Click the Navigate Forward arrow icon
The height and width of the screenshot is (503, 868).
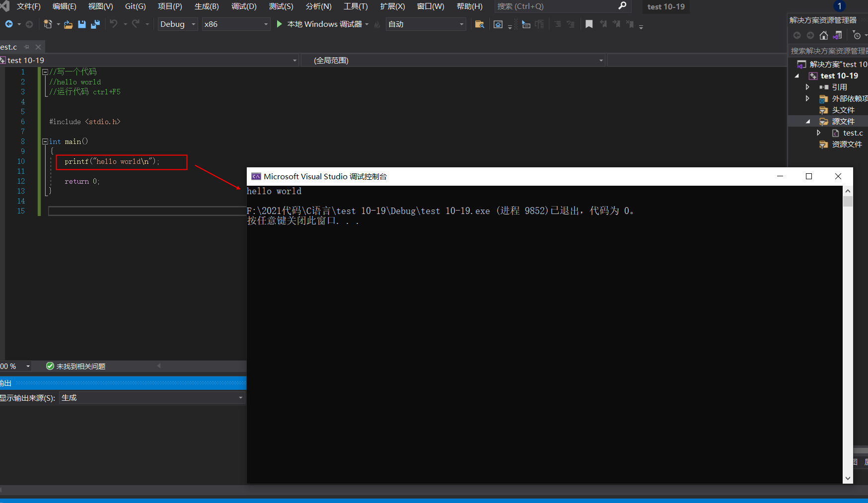click(x=29, y=24)
